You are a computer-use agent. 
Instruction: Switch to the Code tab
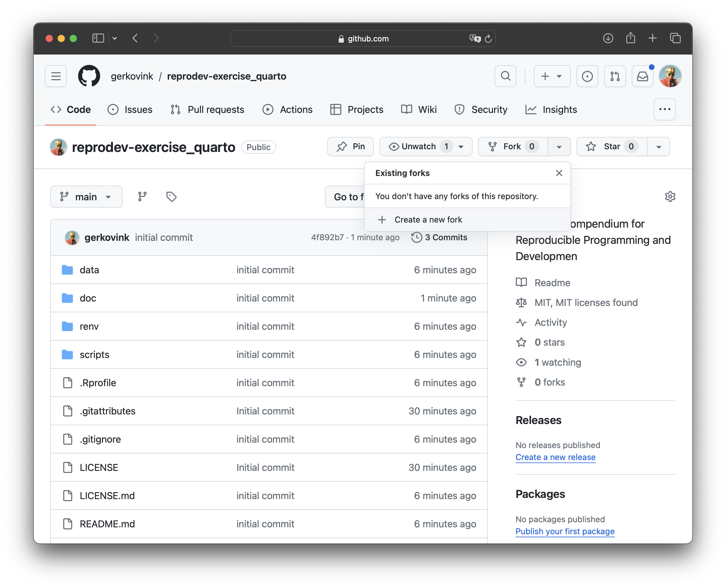click(71, 109)
